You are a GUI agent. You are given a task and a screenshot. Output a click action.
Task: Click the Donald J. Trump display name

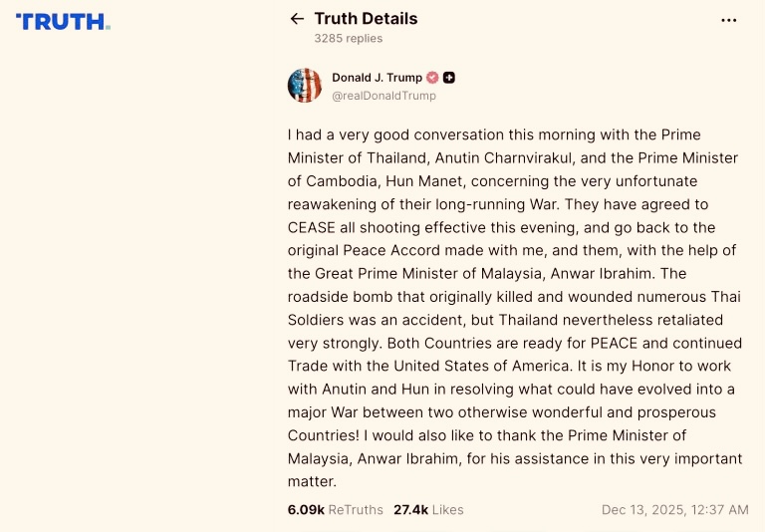tap(378, 78)
